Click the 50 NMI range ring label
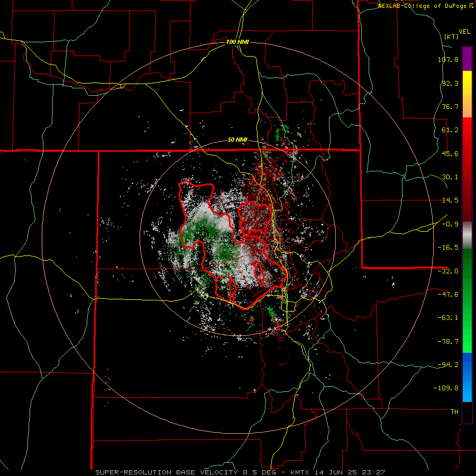Screen dimensions: 476x476 point(237,140)
